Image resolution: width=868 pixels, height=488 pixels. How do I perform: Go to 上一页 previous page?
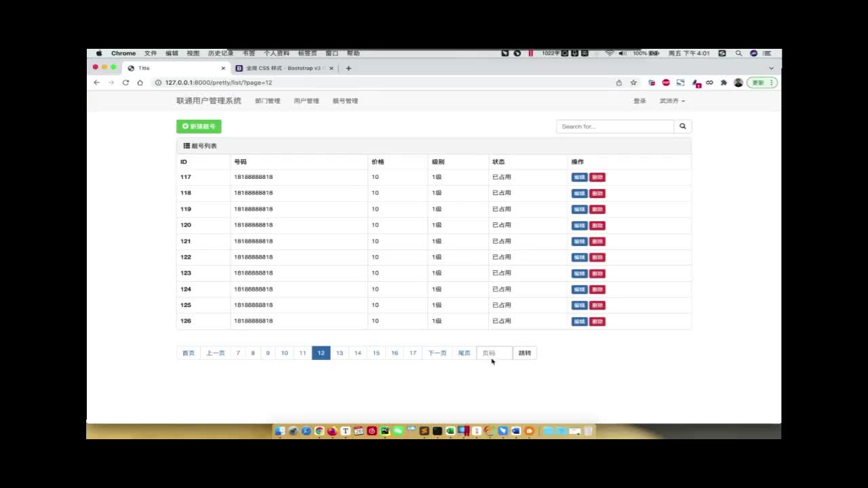[x=216, y=353]
